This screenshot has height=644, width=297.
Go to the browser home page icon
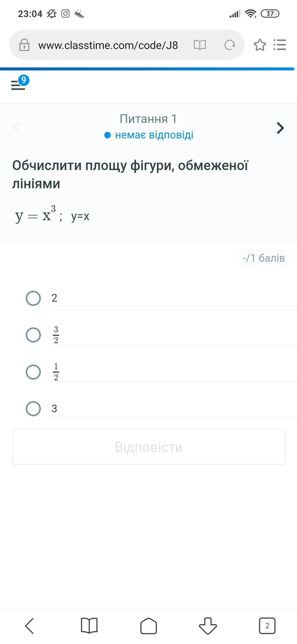148,626
